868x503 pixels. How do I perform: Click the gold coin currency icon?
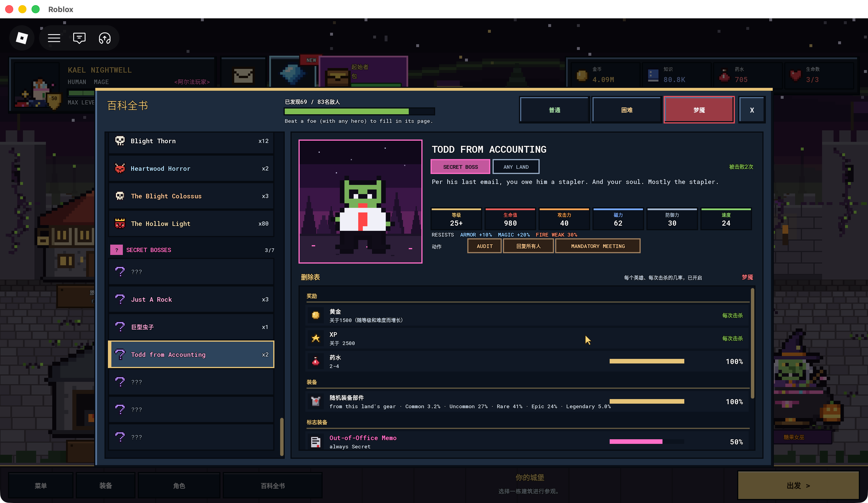coord(582,76)
